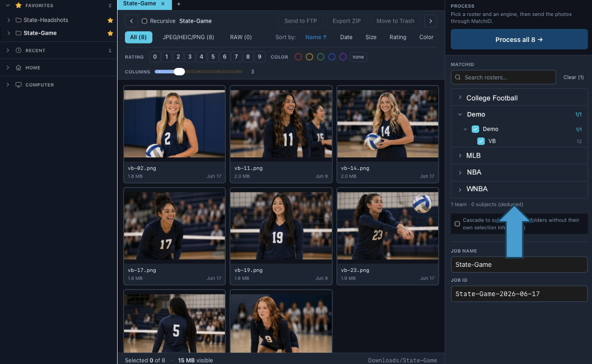Viewport: 592px width, 364px height.
Task: Filter by rating 7
Action: [x=236, y=57]
